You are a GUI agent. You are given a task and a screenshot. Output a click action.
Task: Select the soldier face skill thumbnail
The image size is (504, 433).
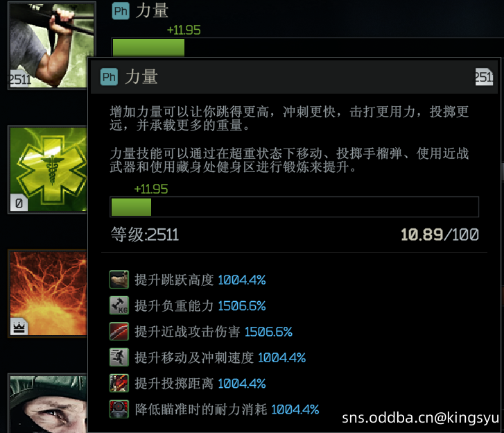(48, 403)
